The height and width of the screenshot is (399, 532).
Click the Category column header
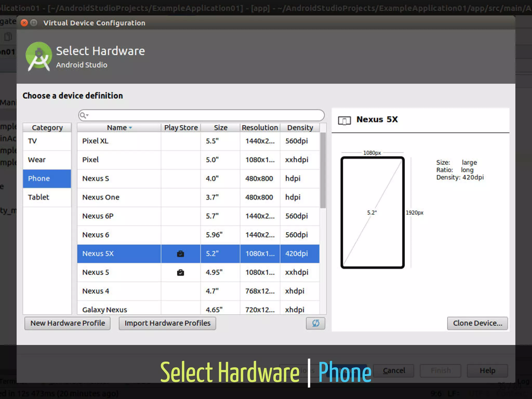coord(47,128)
